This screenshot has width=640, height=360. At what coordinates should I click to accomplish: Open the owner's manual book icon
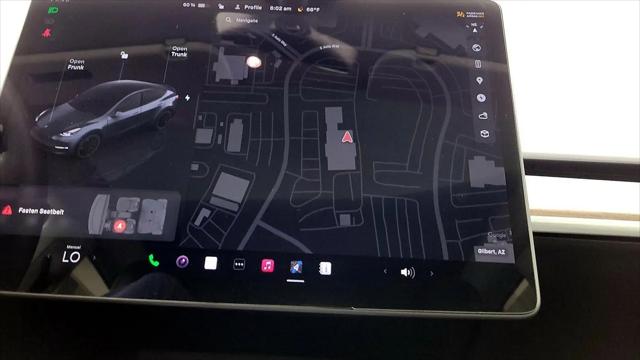tap(325, 269)
